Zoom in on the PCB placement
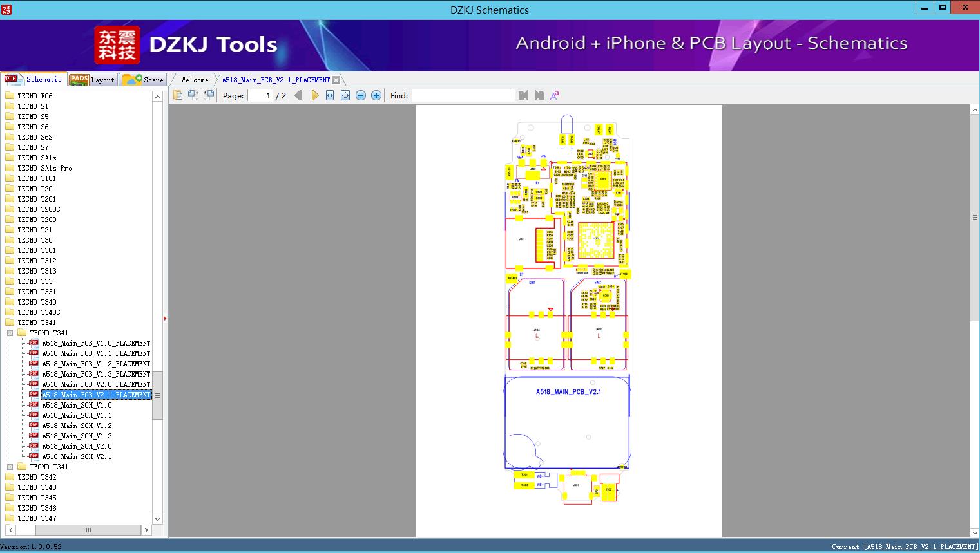The height and width of the screenshot is (553, 980). [376, 95]
